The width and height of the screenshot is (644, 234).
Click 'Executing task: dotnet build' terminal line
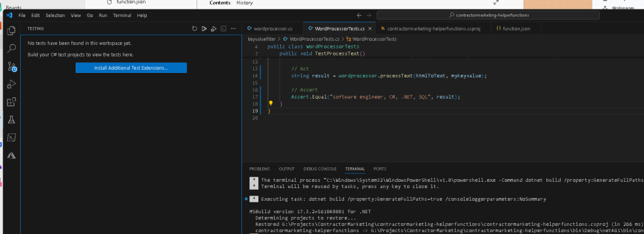(403, 199)
